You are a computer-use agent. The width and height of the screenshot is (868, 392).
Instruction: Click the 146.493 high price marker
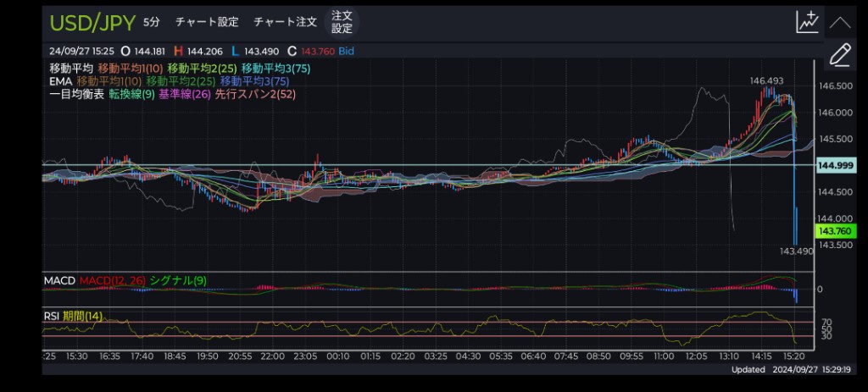coord(766,80)
